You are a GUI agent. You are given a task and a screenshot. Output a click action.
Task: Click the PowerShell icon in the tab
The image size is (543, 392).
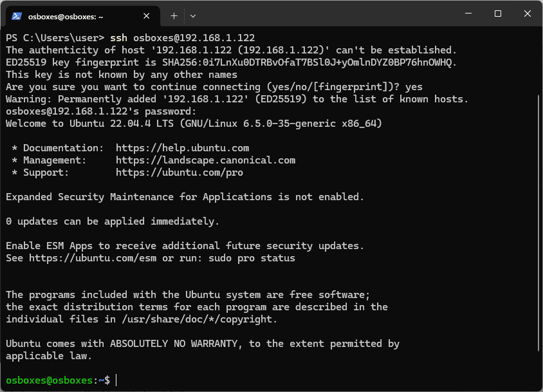coord(17,16)
